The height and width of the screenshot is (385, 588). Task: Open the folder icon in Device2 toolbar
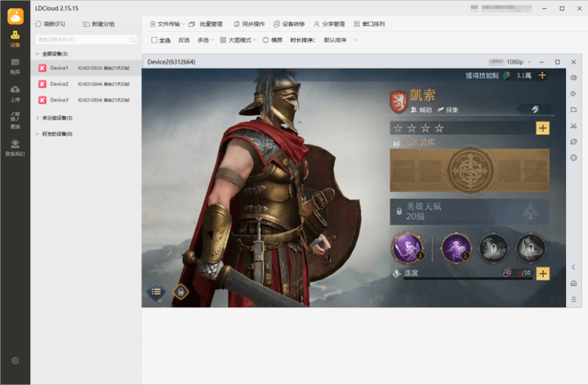click(x=573, y=110)
